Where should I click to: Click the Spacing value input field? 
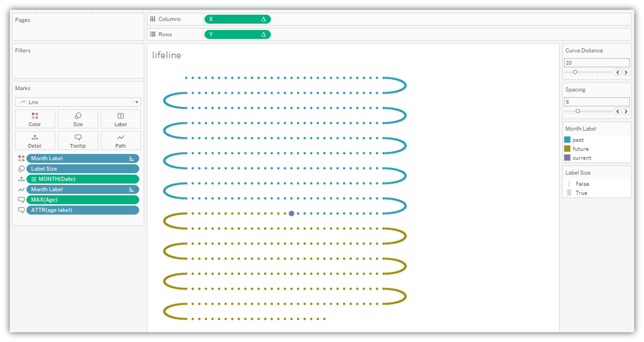pyautogui.click(x=596, y=102)
